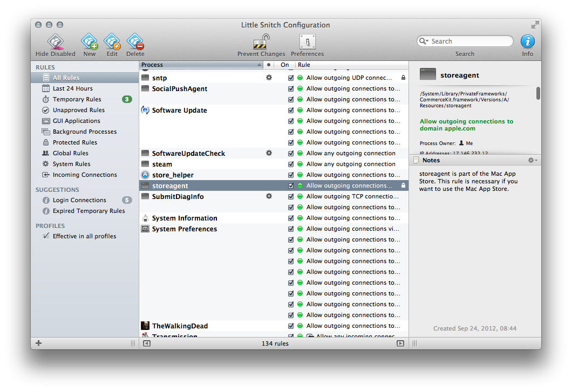572x392 pixels.
Task: Select the TheWalkingDead process icon
Action: 145,326
